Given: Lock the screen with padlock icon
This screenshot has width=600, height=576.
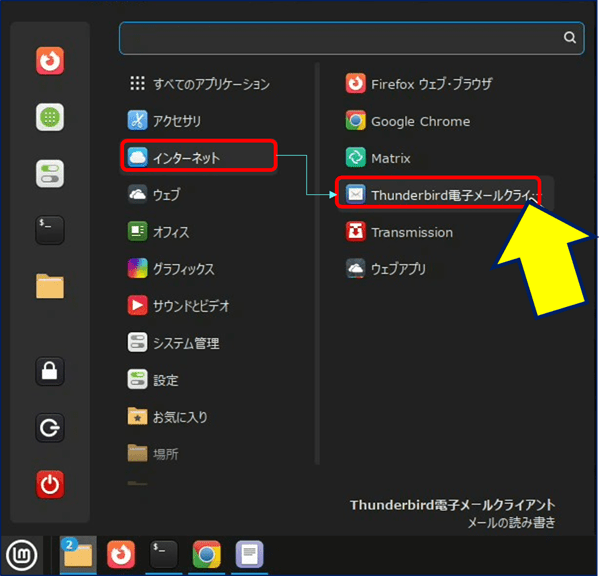Looking at the screenshot, I should (x=50, y=371).
